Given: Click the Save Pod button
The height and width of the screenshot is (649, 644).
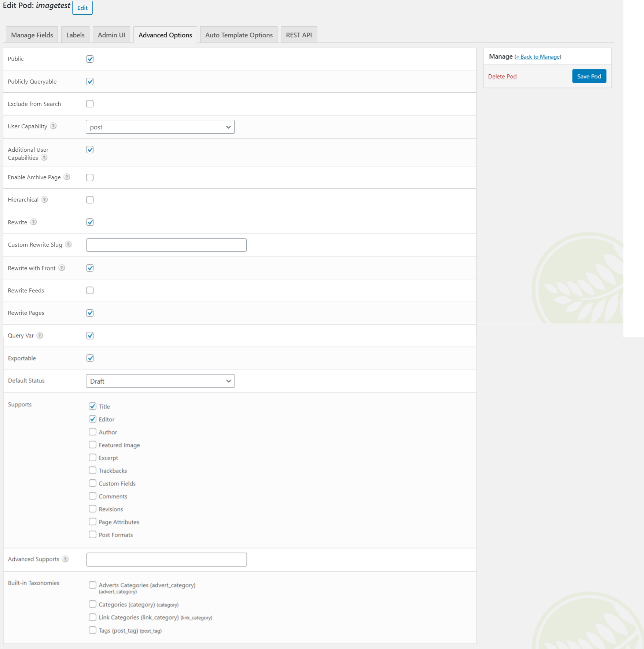Looking at the screenshot, I should [x=589, y=76].
